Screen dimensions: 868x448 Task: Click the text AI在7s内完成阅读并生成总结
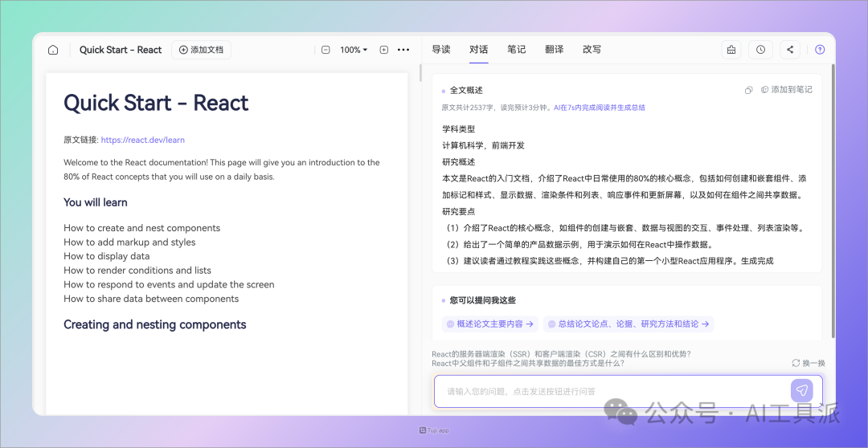tap(599, 108)
